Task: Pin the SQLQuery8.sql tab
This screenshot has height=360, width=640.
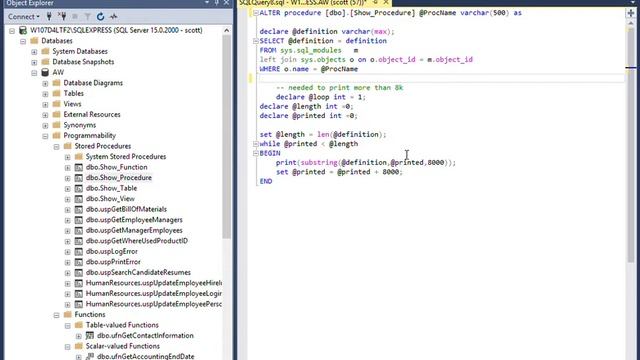Action: click(375, 2)
